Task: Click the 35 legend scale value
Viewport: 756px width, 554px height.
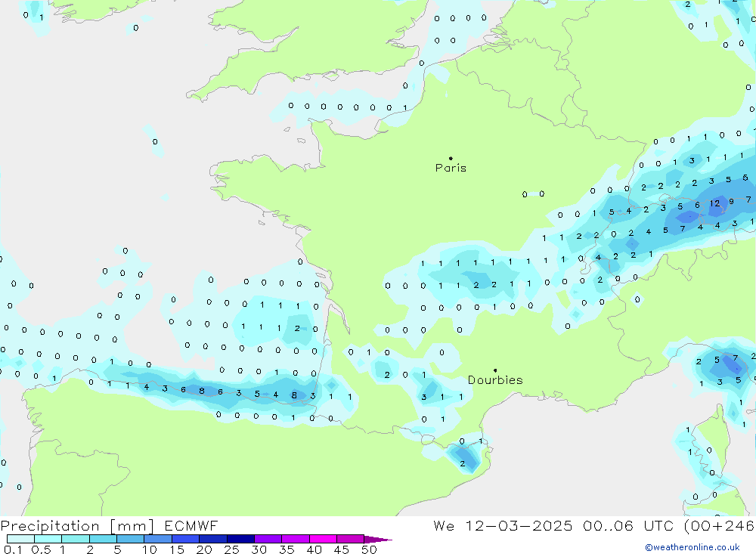Action: (x=287, y=549)
